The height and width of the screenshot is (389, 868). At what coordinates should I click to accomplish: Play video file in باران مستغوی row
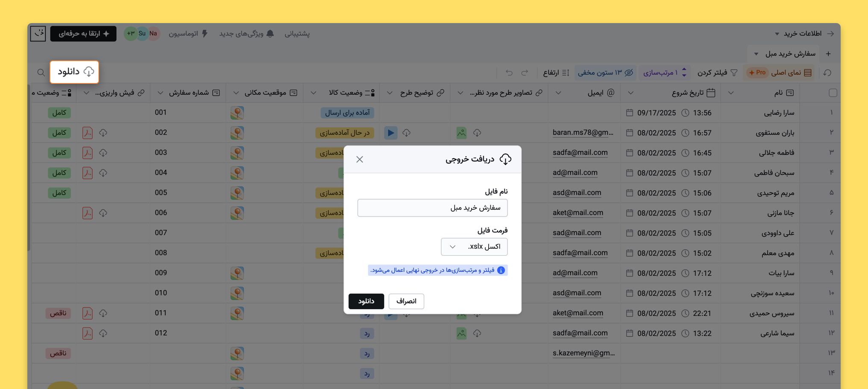(390, 133)
